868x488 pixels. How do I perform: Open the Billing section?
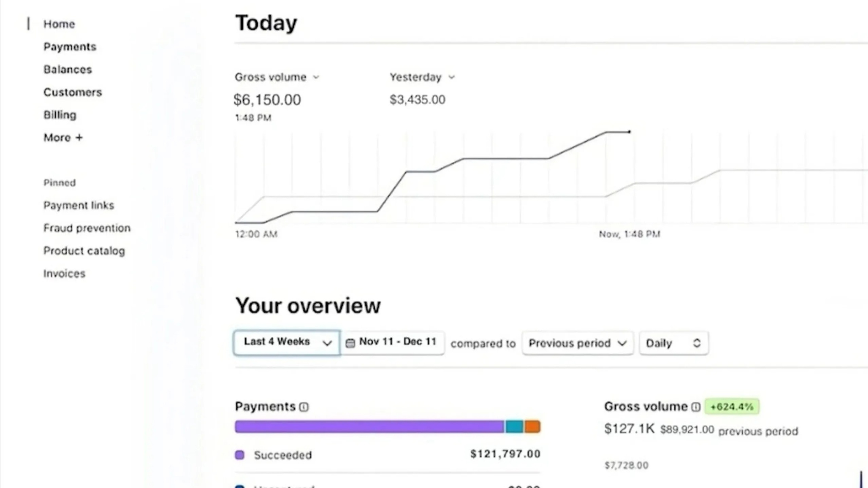pyautogui.click(x=60, y=115)
